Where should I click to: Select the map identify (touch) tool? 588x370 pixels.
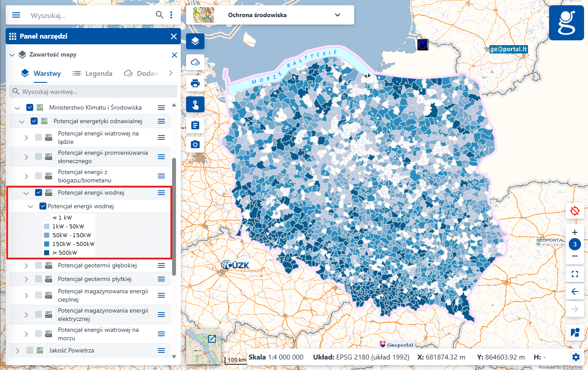pos(195,104)
